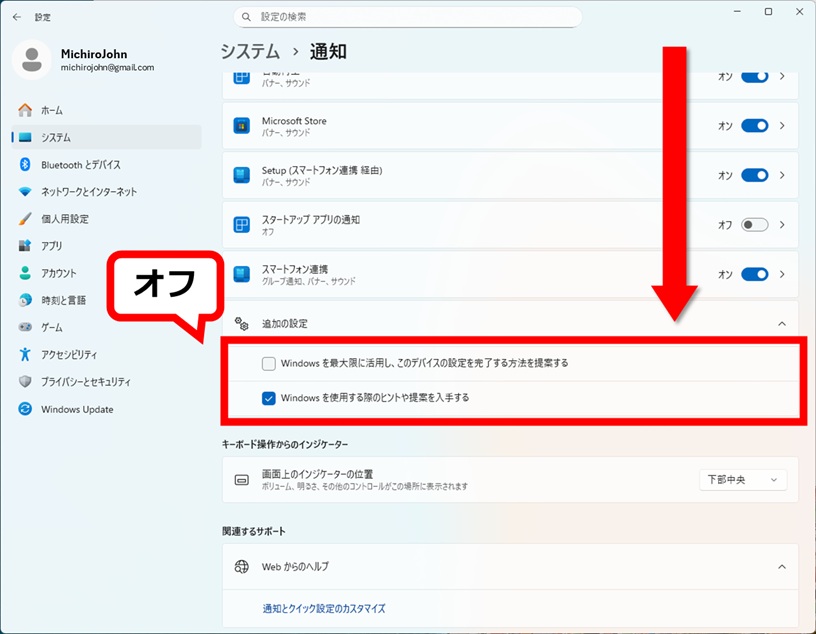816x634 pixels.
Task: Click the スタートアップ アプリの通知 icon
Action: click(x=241, y=225)
